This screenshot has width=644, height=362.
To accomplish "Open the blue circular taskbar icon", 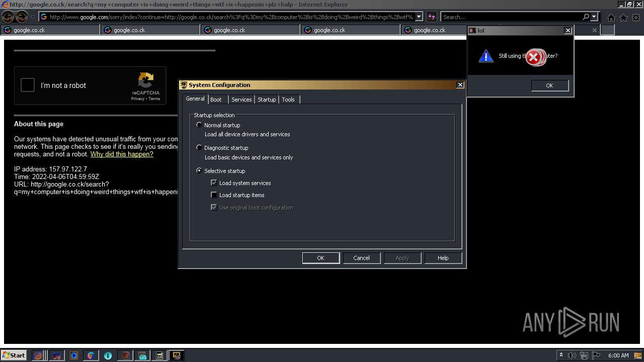I will tap(108, 355).
